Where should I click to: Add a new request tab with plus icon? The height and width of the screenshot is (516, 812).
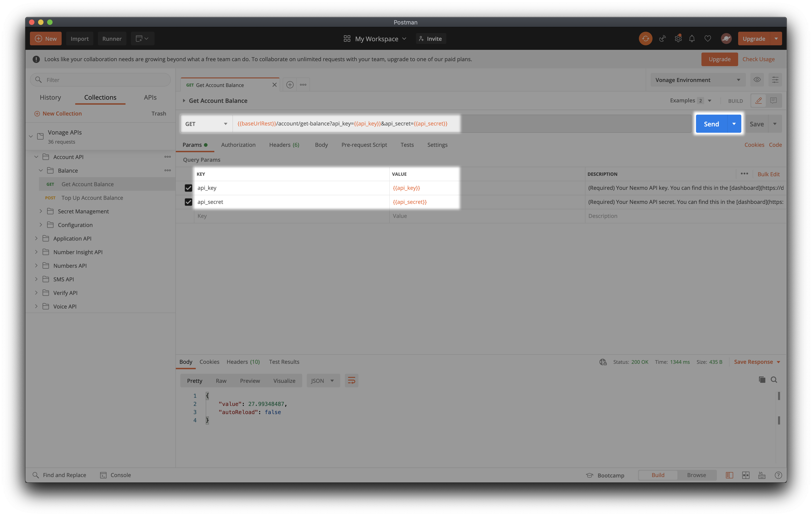pyautogui.click(x=290, y=85)
